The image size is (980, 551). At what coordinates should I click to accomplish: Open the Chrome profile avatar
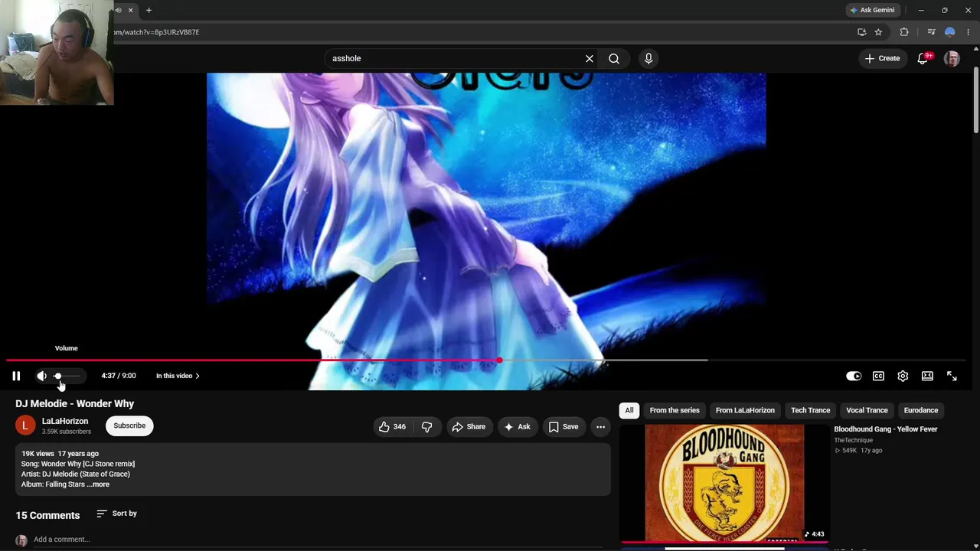tap(950, 32)
